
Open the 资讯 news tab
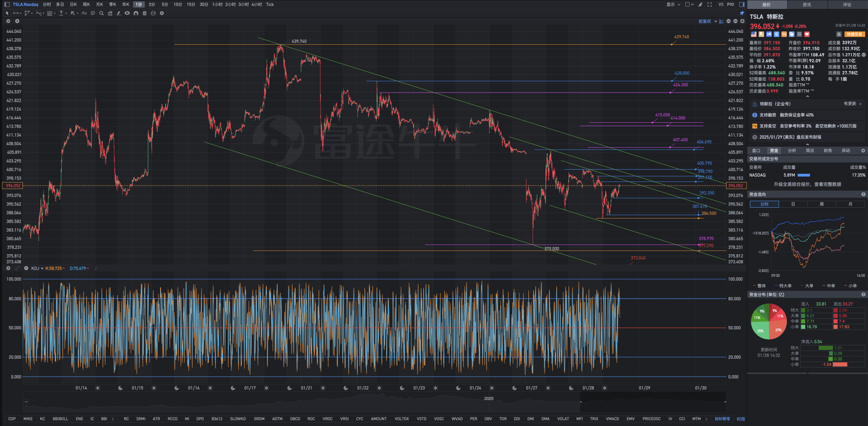click(x=807, y=4)
